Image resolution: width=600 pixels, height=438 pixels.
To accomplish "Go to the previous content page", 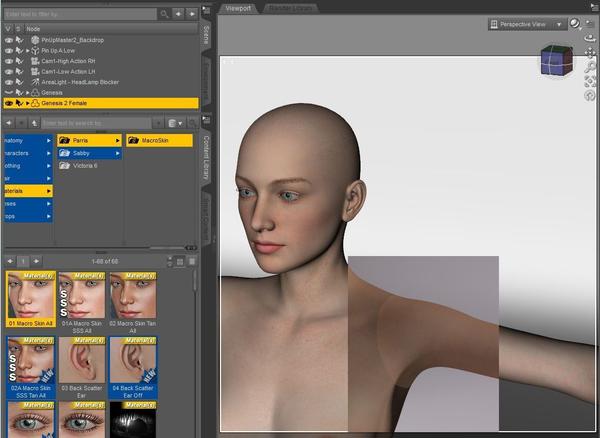I will (10, 262).
